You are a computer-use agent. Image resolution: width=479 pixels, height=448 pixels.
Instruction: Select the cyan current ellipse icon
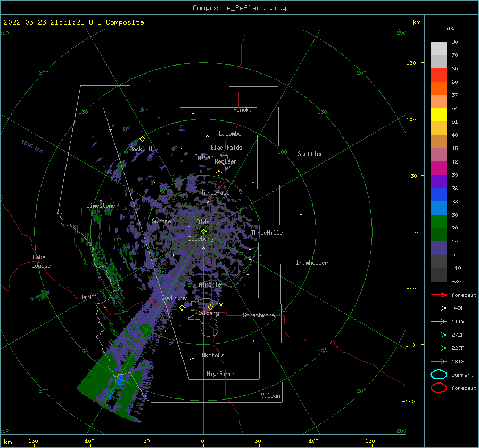pos(439,374)
